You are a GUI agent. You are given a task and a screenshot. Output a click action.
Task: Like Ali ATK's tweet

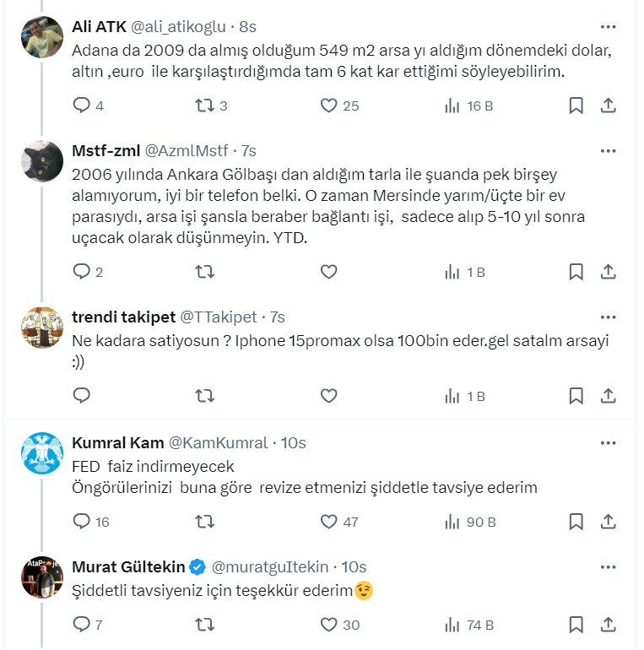(329, 106)
